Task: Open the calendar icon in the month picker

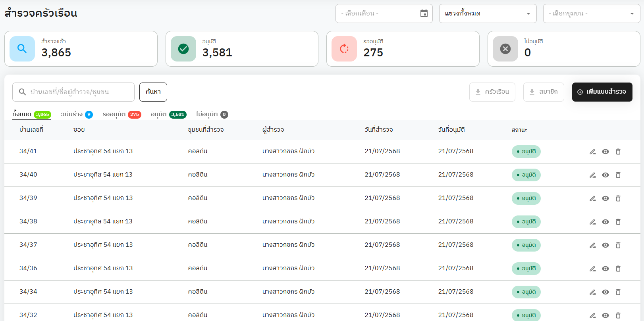Action: [x=424, y=13]
